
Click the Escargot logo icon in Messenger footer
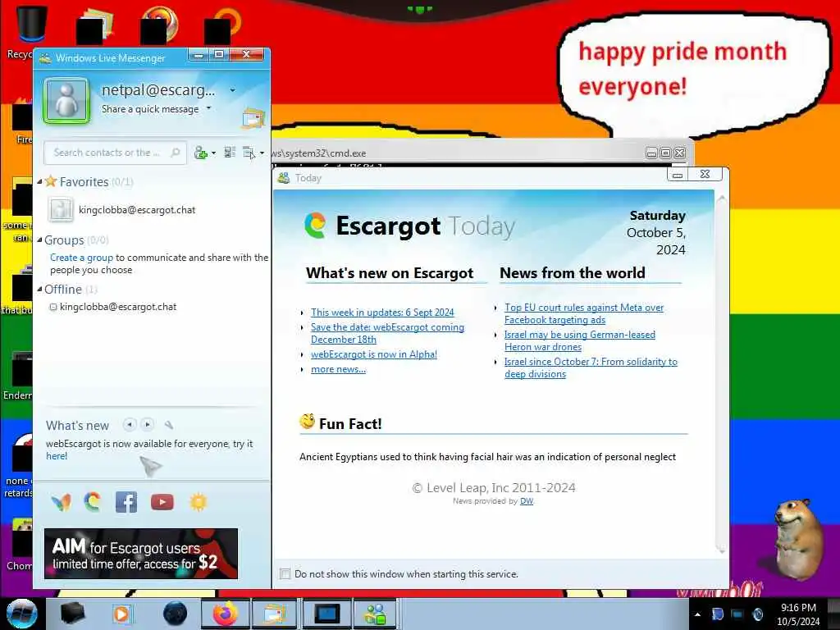coord(93,502)
